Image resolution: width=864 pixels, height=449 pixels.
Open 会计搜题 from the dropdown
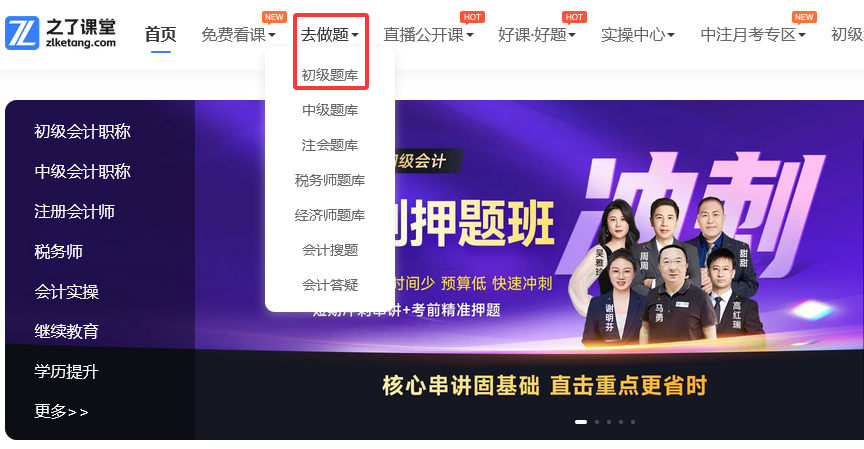tap(330, 250)
